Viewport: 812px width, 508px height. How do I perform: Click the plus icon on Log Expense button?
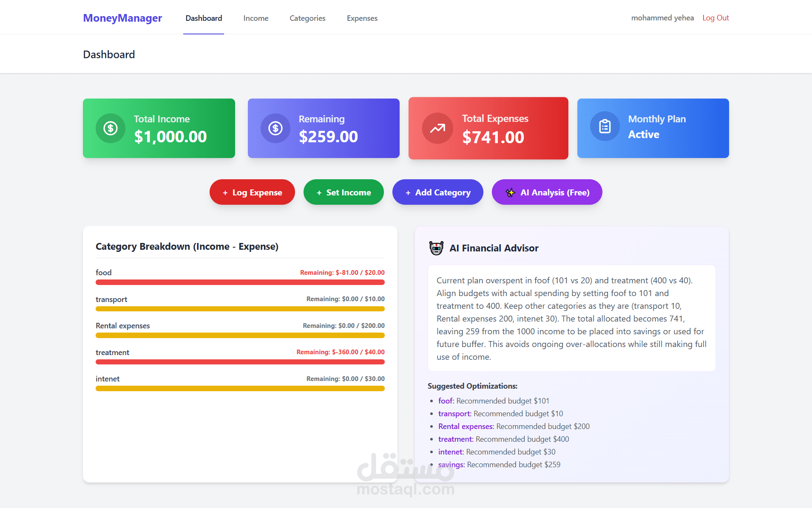point(225,192)
